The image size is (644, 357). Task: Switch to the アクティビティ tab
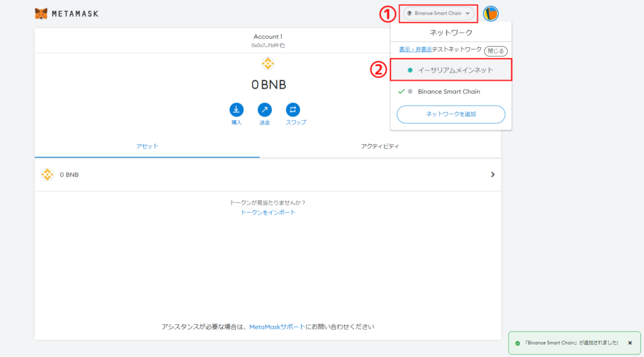[380, 147]
